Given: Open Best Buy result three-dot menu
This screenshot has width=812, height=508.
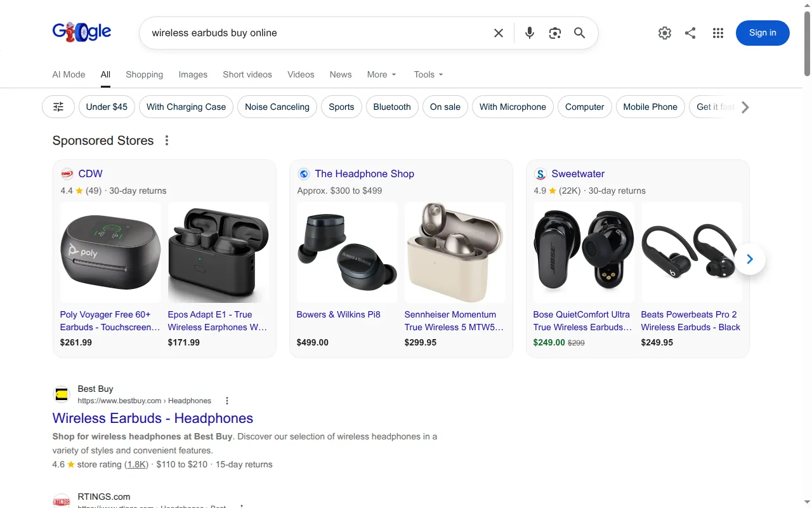Looking at the screenshot, I should pos(227,401).
